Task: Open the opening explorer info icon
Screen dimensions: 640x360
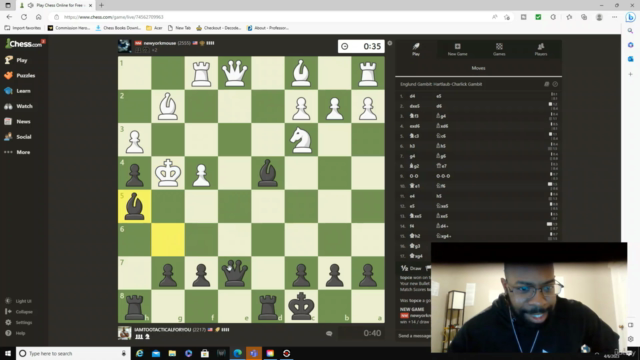Action: pyautogui.click(x=555, y=84)
